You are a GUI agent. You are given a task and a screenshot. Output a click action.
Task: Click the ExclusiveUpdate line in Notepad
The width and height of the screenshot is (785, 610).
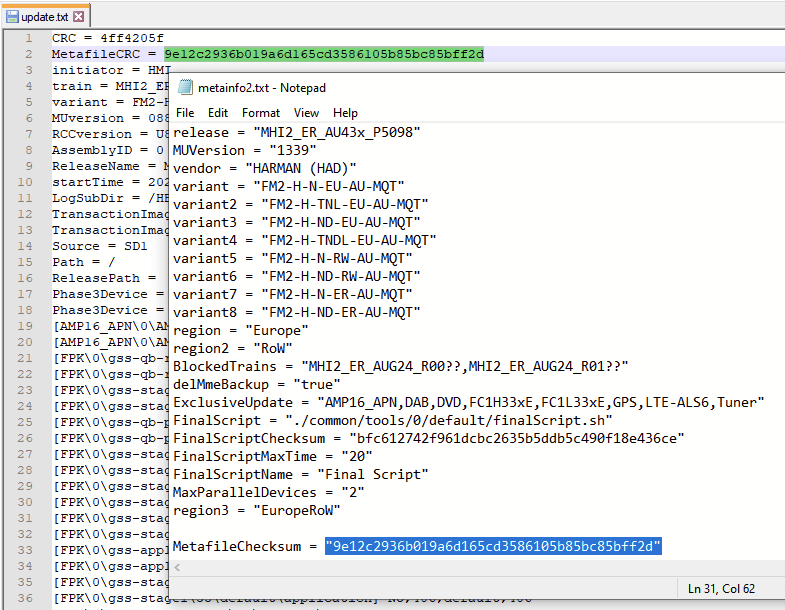click(469, 402)
